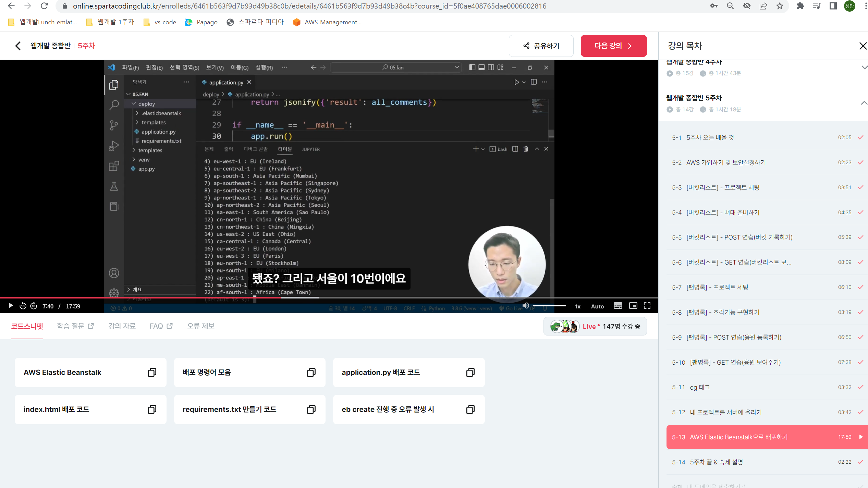Open the password key icon
This screenshot has width=868, height=488.
[x=714, y=6]
